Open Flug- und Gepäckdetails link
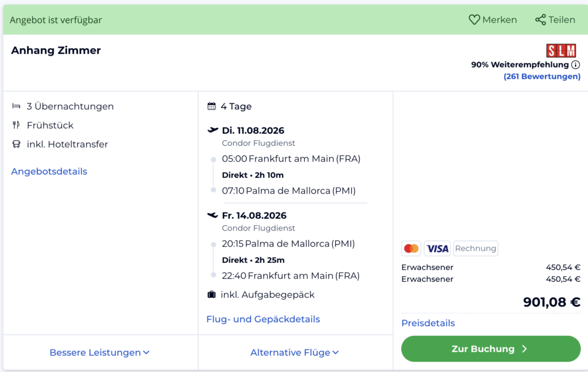Image resolution: width=588 pixels, height=372 pixels. [263, 319]
